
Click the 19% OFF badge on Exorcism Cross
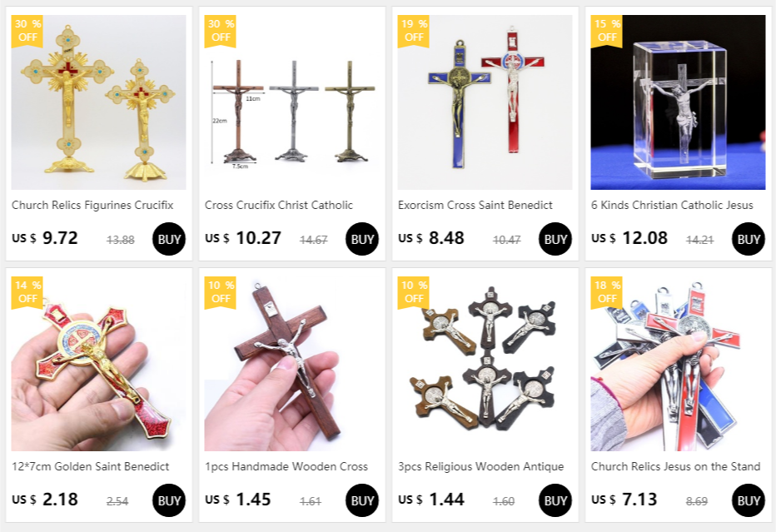tap(414, 31)
